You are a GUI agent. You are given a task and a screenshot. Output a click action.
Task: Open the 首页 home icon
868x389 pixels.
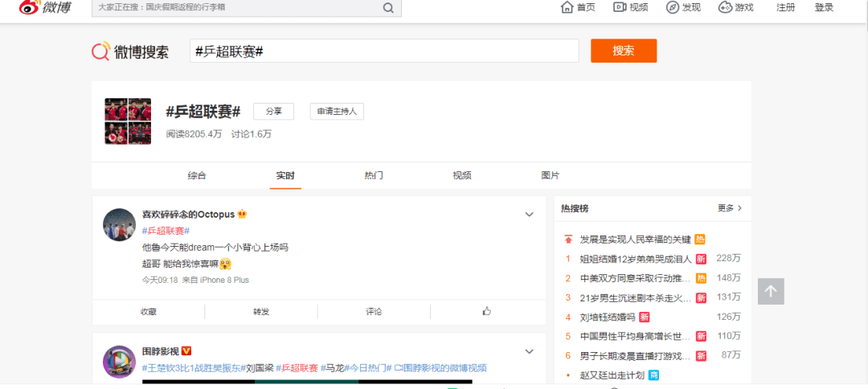pos(566,7)
